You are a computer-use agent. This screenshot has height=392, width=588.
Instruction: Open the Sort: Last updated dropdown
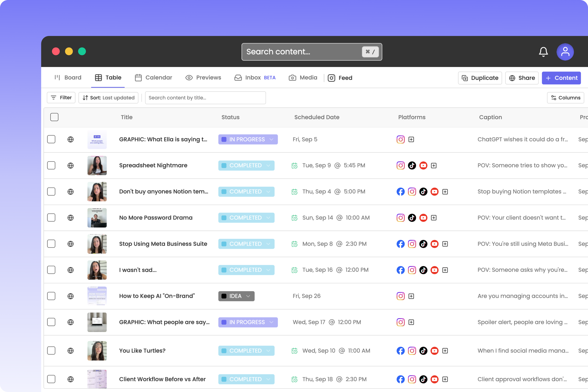point(108,98)
